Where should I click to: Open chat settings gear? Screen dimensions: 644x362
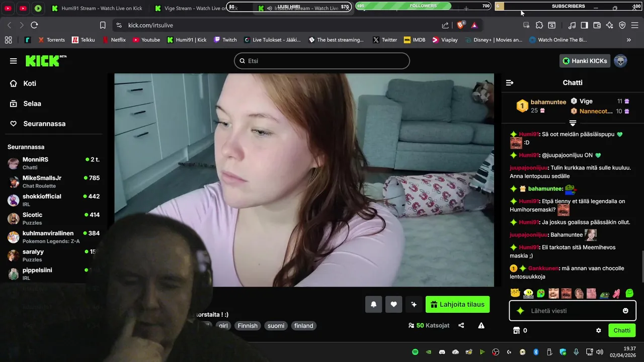click(x=599, y=330)
